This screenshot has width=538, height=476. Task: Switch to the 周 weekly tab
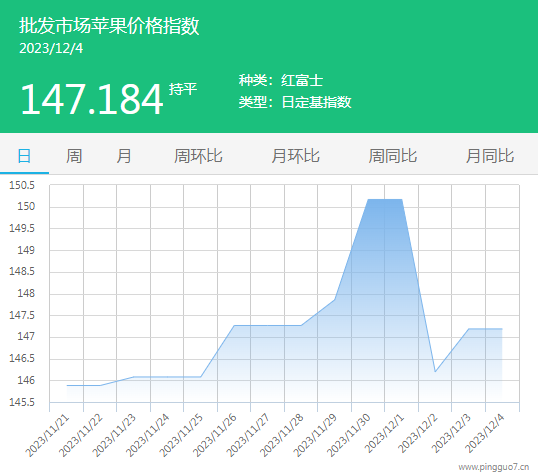click(74, 156)
